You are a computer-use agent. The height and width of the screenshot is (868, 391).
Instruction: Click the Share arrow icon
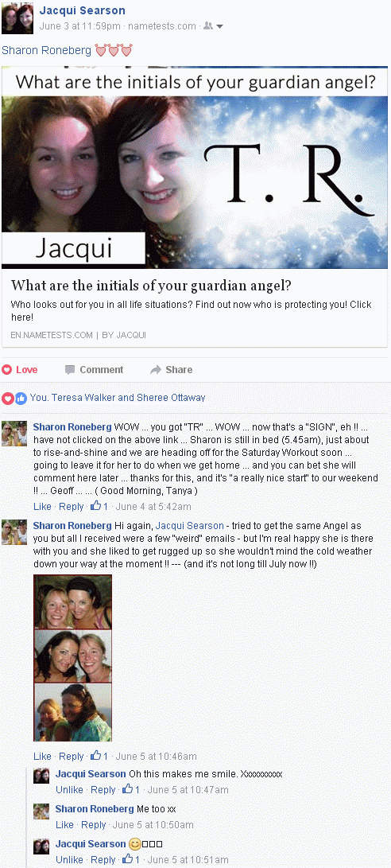[x=156, y=370]
